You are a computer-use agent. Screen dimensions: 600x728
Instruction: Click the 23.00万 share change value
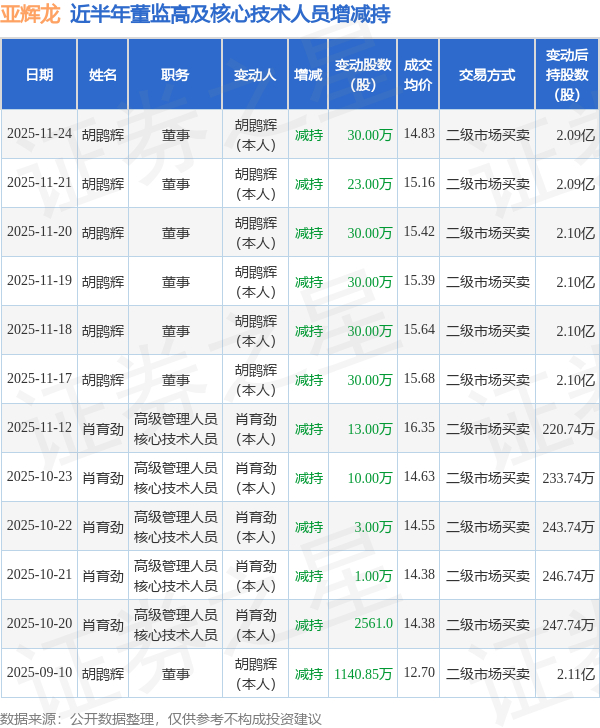coord(370,184)
